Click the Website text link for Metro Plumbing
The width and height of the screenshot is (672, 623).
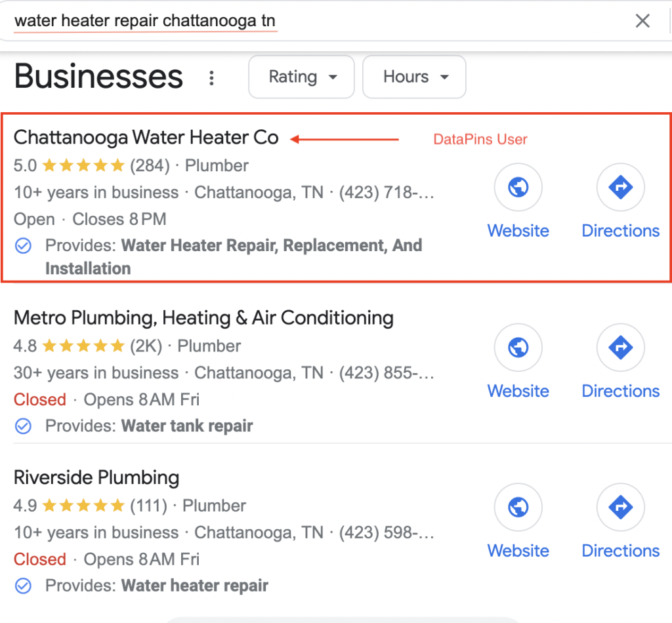pos(518,391)
